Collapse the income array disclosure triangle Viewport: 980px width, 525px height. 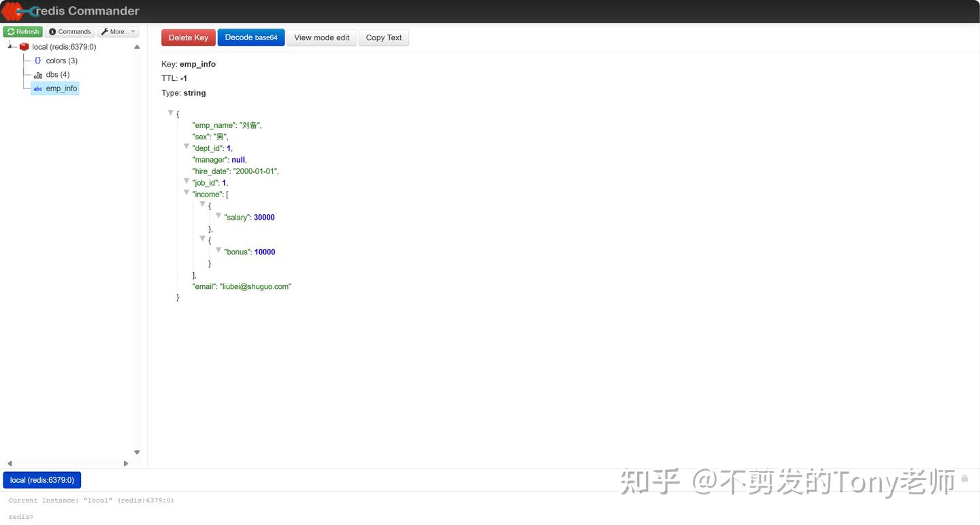(x=186, y=192)
